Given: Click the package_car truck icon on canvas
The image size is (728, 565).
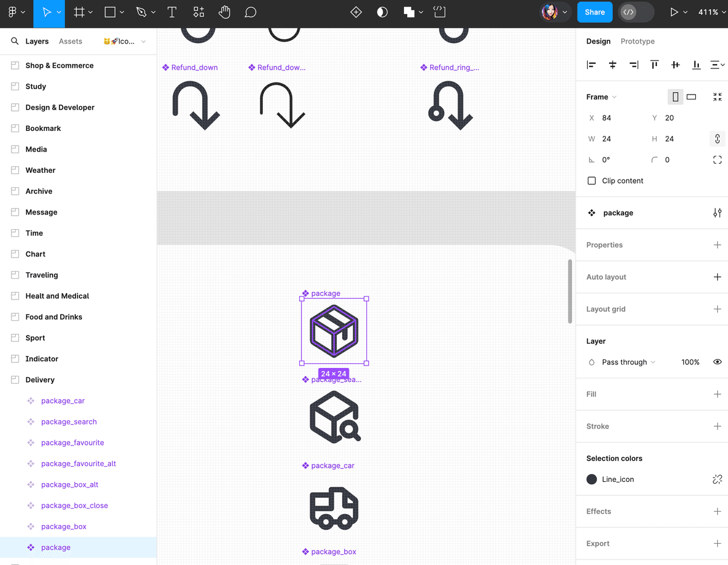Looking at the screenshot, I should pyautogui.click(x=334, y=508).
